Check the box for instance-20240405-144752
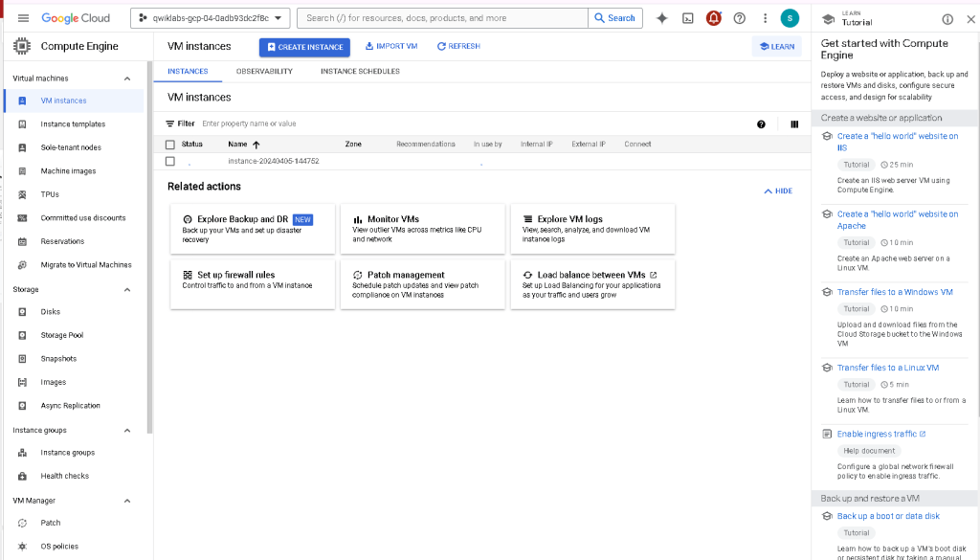 point(170,161)
